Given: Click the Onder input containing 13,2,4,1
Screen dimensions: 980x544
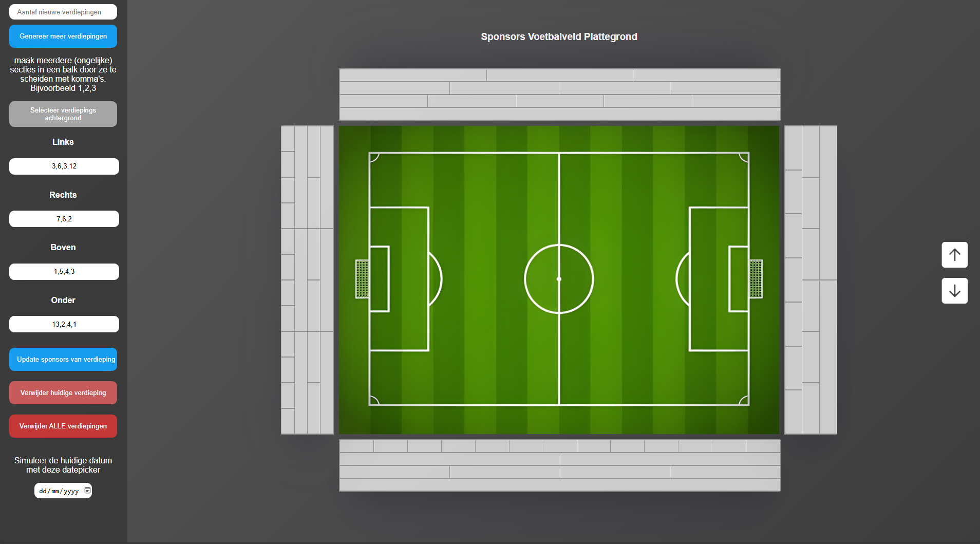Looking at the screenshot, I should [64, 324].
